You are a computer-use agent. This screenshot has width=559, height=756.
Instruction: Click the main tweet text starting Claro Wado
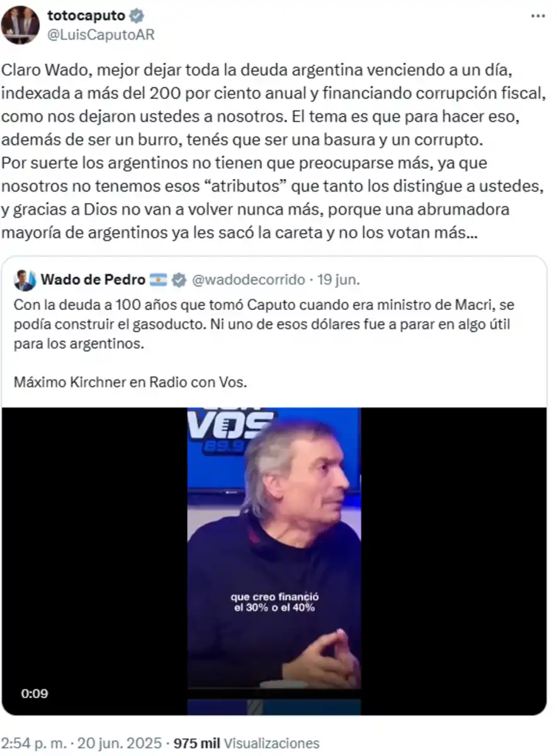273,150
